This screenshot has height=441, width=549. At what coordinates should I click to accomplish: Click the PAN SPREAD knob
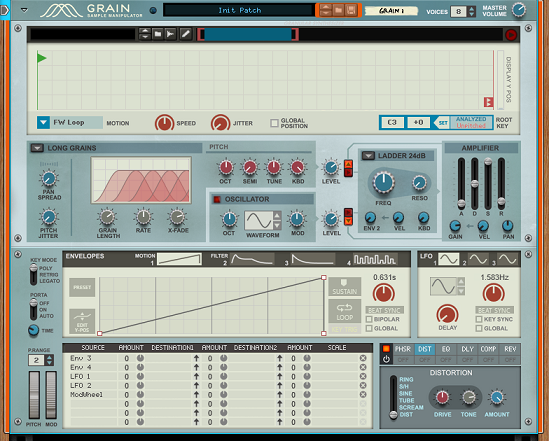coord(49,178)
